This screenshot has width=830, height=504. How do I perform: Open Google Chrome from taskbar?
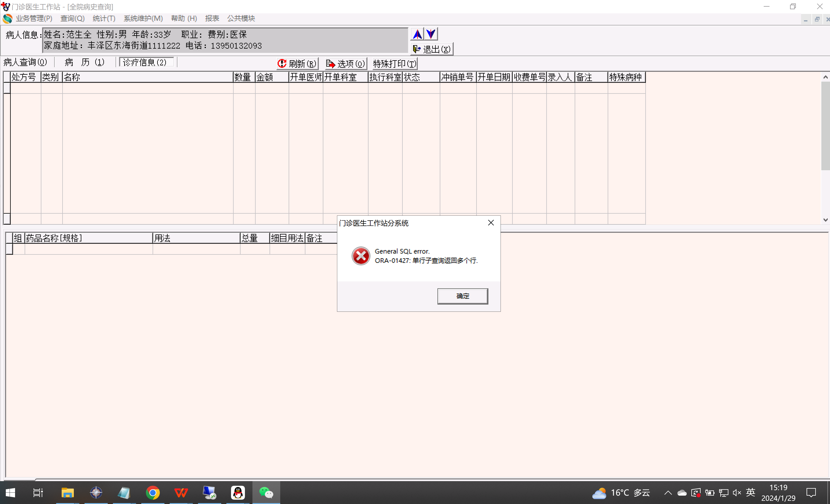[x=153, y=493]
